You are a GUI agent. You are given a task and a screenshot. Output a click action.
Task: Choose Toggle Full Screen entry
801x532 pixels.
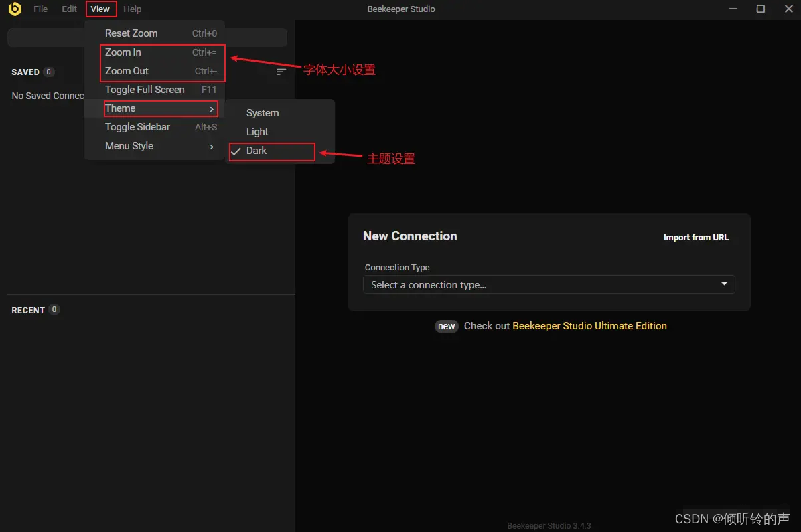click(154, 90)
